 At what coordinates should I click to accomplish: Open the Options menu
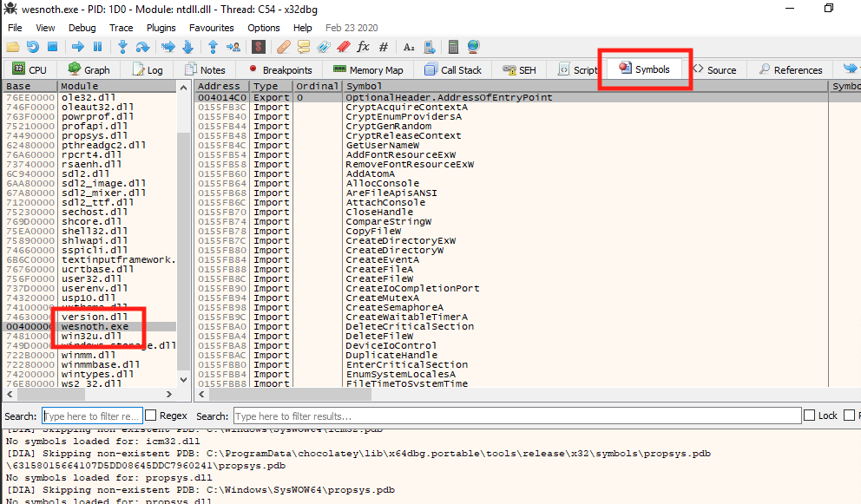(264, 28)
